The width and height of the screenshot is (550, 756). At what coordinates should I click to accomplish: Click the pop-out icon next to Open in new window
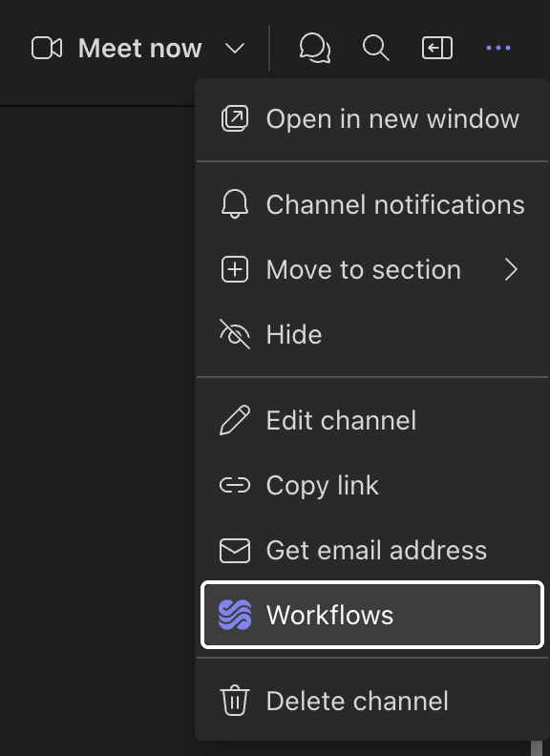pyautogui.click(x=235, y=118)
